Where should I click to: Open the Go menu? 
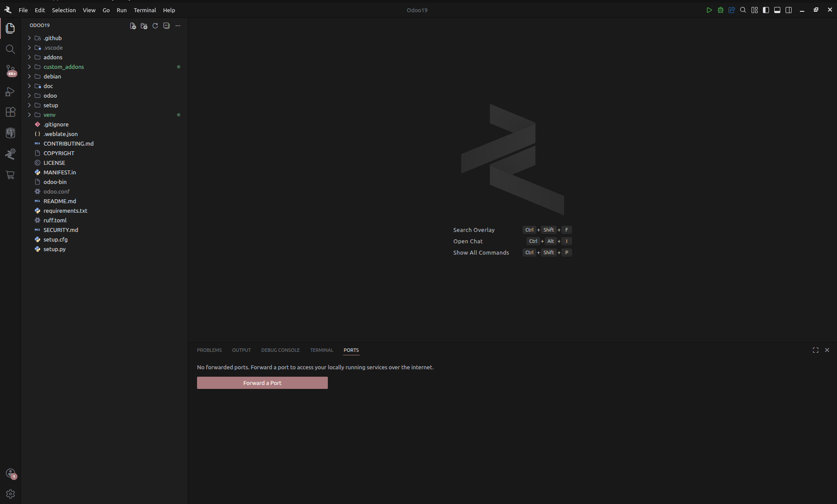pos(106,10)
